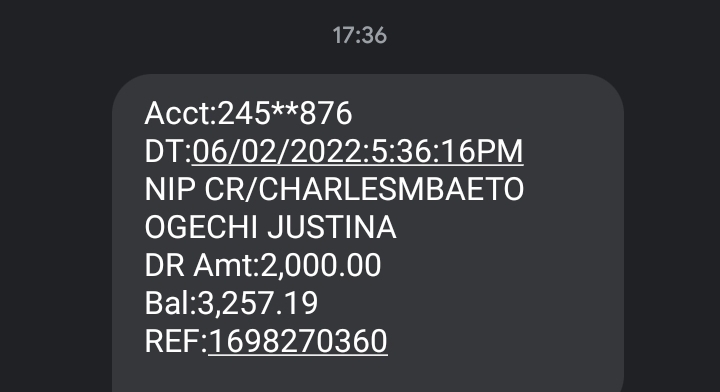Click the CHARLESMBAETO name text
720x392 pixels.
(391, 190)
